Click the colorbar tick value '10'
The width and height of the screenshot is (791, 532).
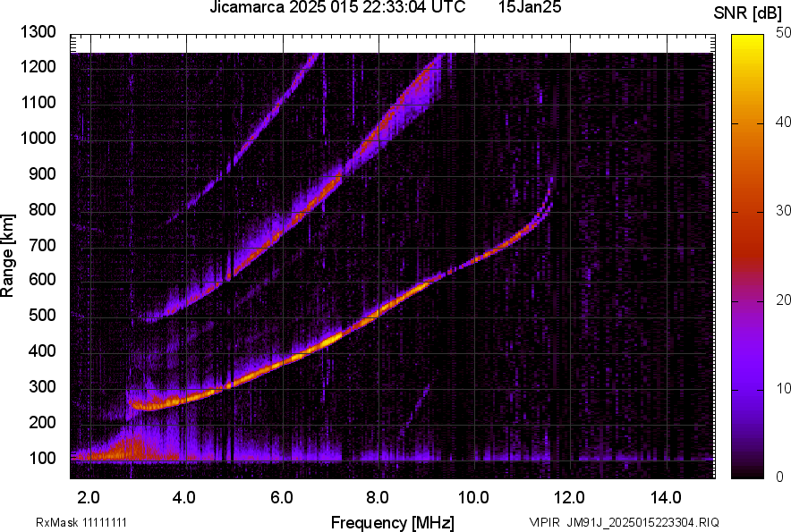pos(783,388)
